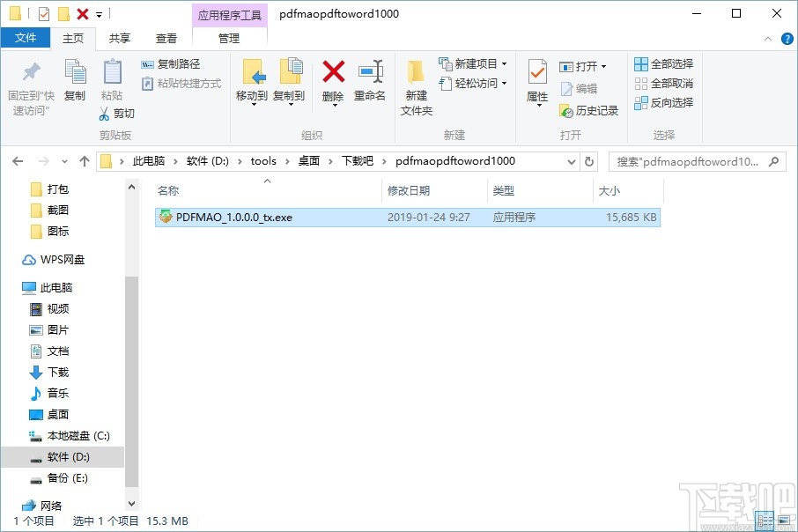This screenshot has width=798, height=532.
Task: Click 软件 (D:) in breadcrumb path
Action: 208,161
